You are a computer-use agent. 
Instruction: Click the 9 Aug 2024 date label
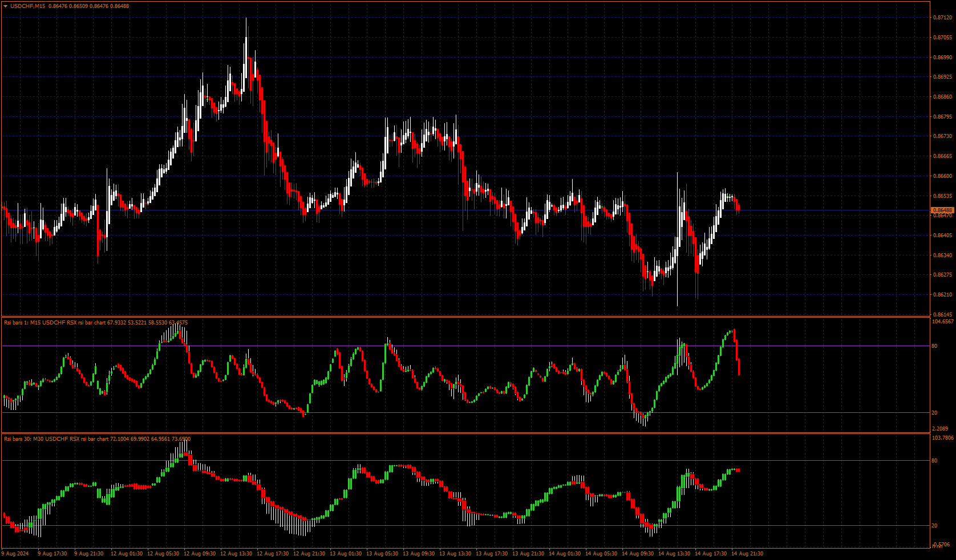(16, 554)
